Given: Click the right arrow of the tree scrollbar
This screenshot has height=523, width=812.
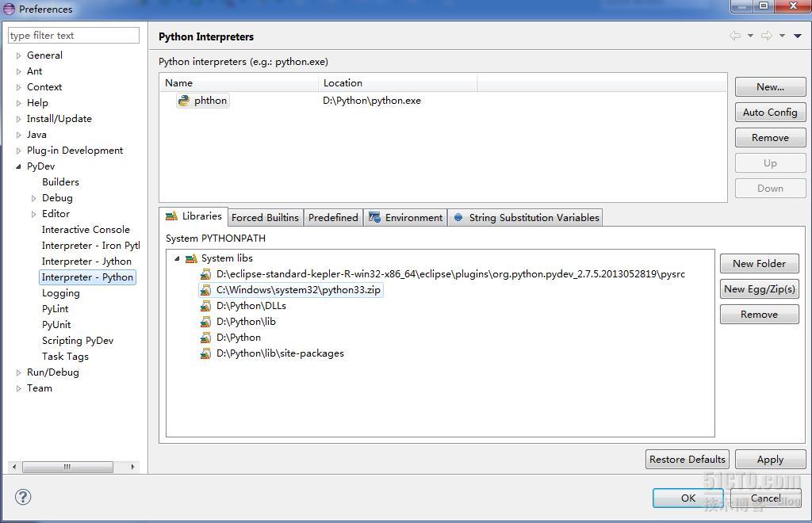Looking at the screenshot, I should click(132, 467).
